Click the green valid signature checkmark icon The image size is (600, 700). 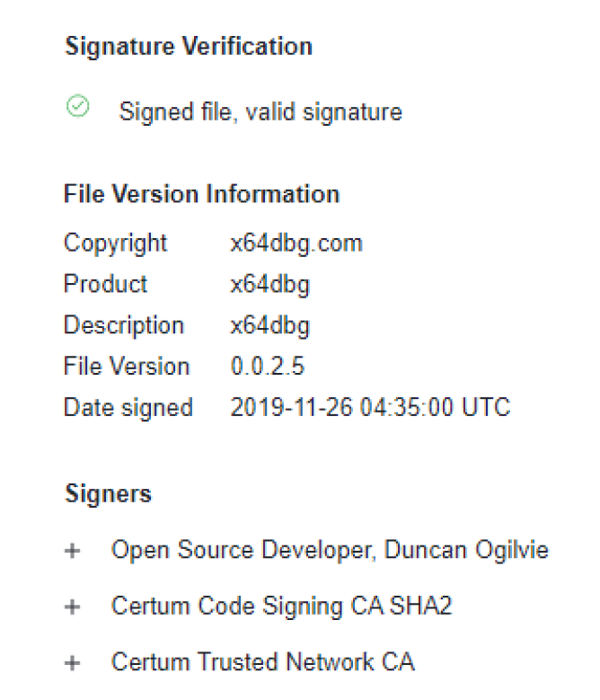tap(78, 107)
